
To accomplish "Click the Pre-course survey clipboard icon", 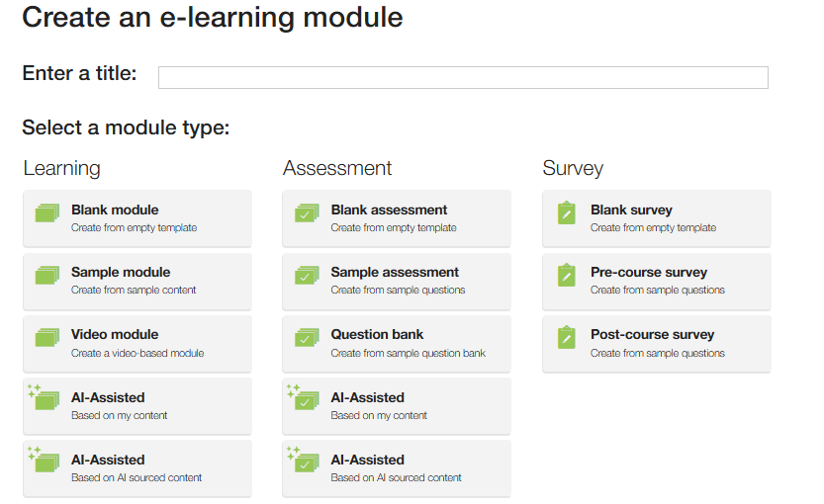I will 566,275.
